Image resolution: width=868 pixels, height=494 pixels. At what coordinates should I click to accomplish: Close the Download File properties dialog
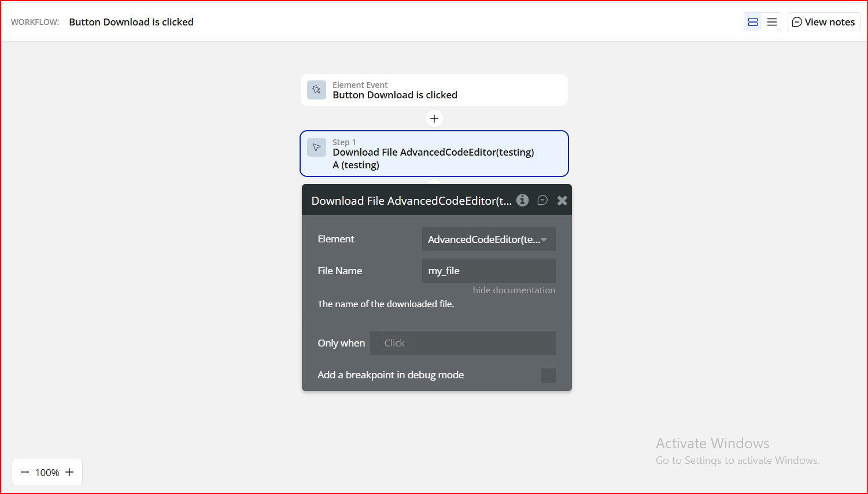tap(562, 201)
